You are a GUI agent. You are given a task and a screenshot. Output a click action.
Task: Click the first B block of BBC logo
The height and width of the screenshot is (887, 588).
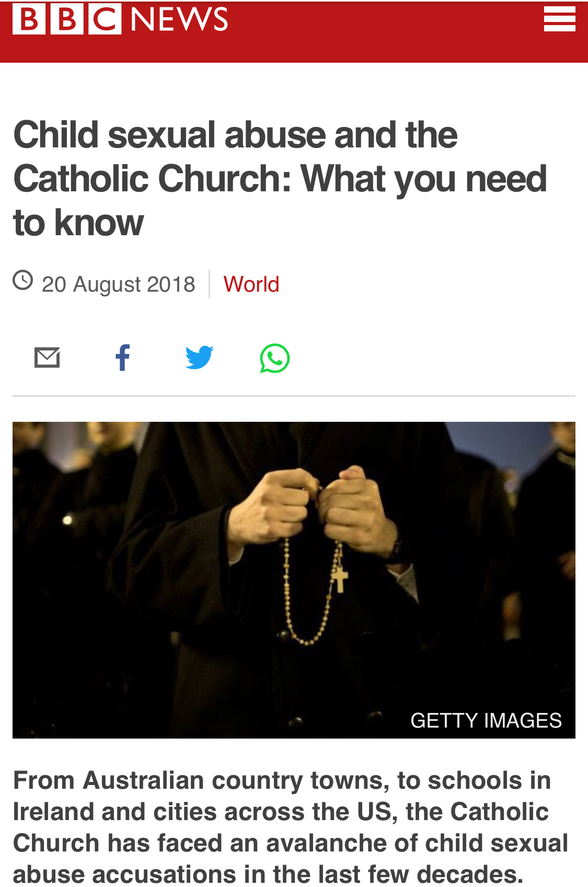point(29,19)
